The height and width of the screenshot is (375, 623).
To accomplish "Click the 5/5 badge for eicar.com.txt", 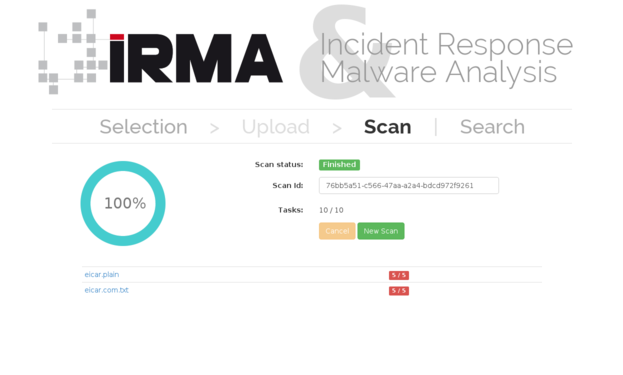I will point(399,290).
